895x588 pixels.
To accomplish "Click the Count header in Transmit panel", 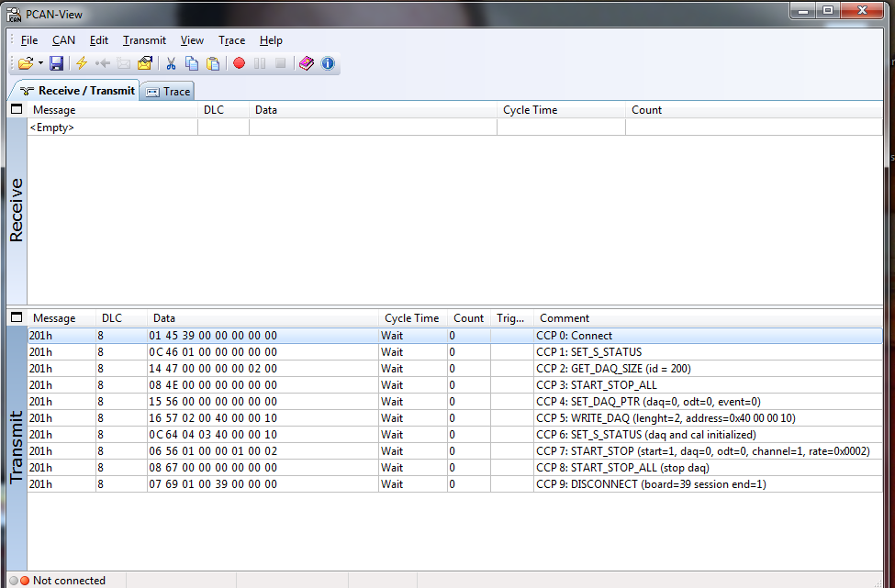I will click(469, 318).
